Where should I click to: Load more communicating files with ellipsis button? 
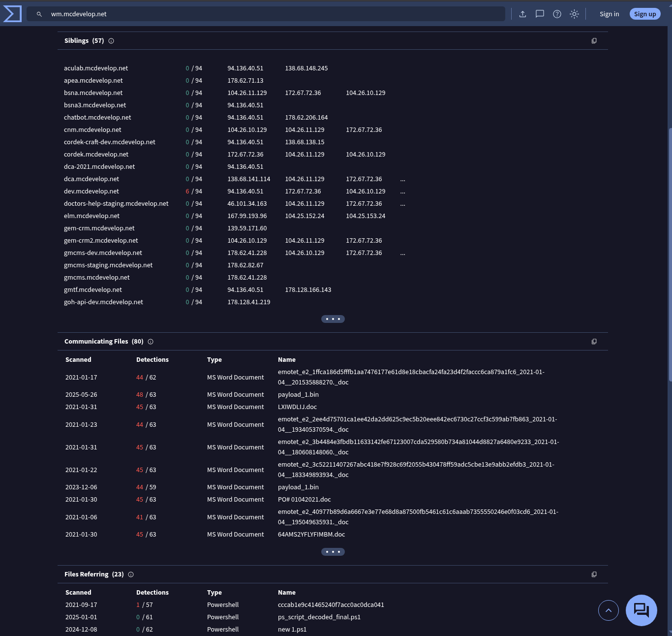[x=333, y=552]
